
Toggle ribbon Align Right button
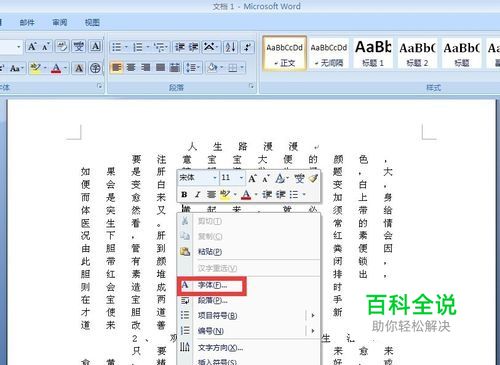coord(146,68)
